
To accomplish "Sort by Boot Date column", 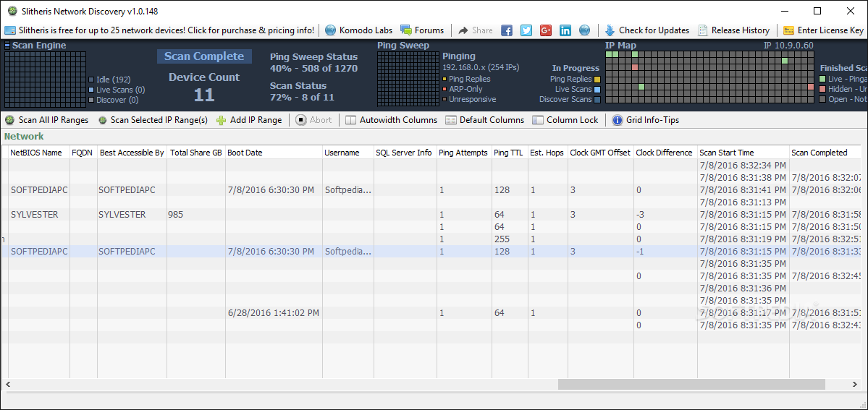I will pos(274,153).
